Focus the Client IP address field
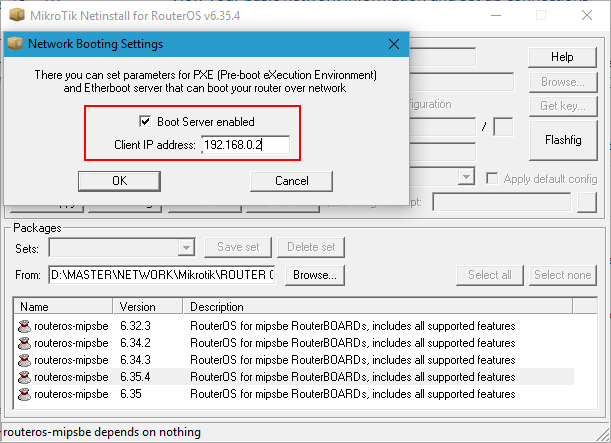The image size is (611, 443). tap(246, 145)
